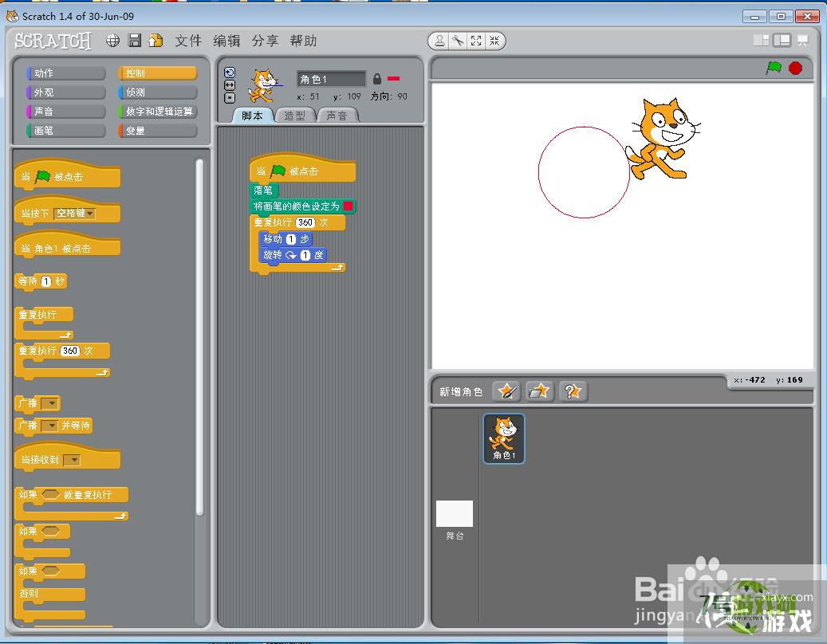
Task: Click the 当 角色1 被点击 palette block
Action: [x=68, y=246]
